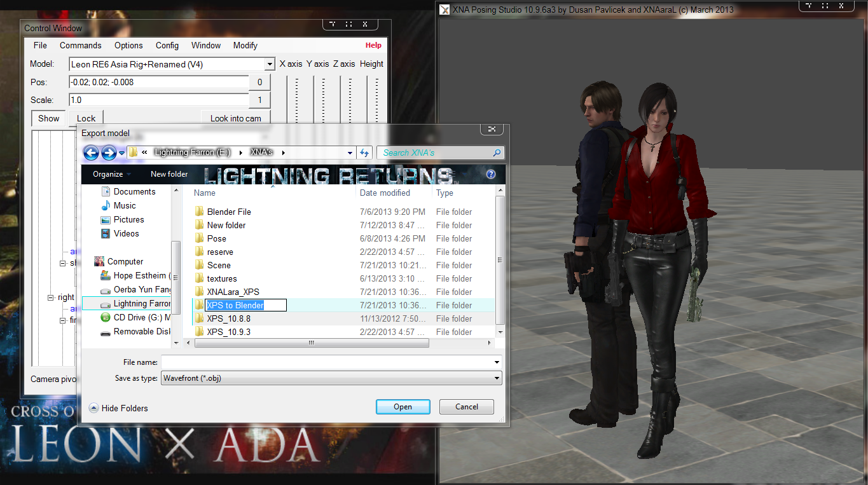Reset scale with the 1 button

coord(259,100)
